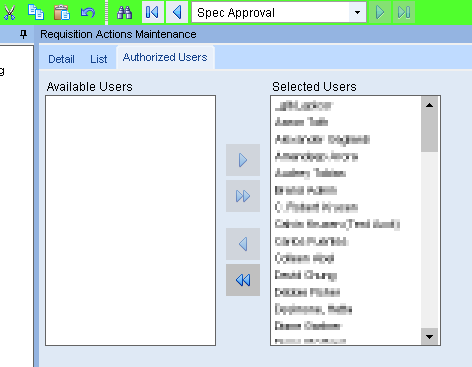
Task: Go to the first record
Action: click(153, 12)
